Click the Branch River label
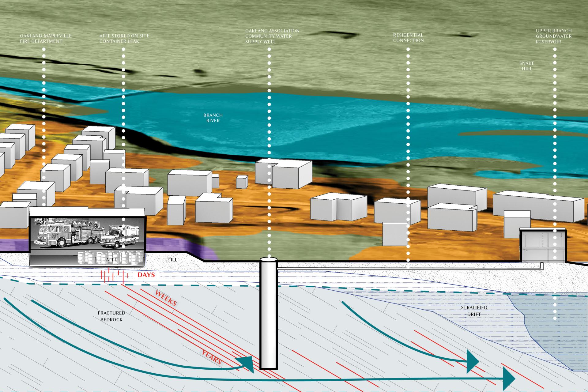 pos(213,118)
